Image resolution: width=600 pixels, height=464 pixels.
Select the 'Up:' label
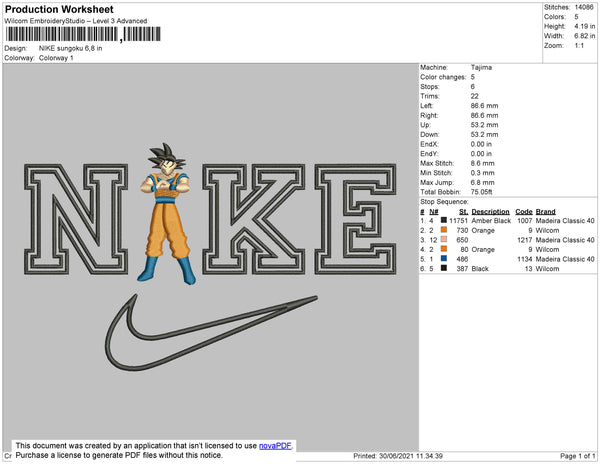(x=425, y=125)
